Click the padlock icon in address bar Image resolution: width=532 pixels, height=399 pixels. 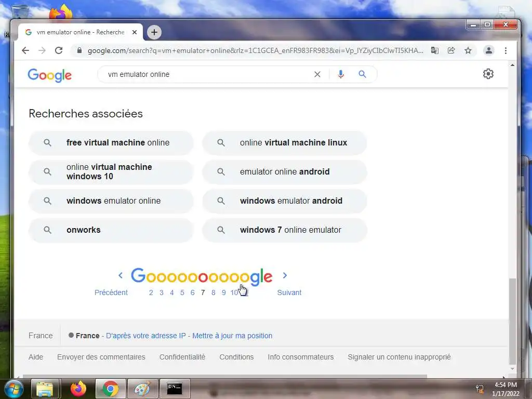coord(79,50)
